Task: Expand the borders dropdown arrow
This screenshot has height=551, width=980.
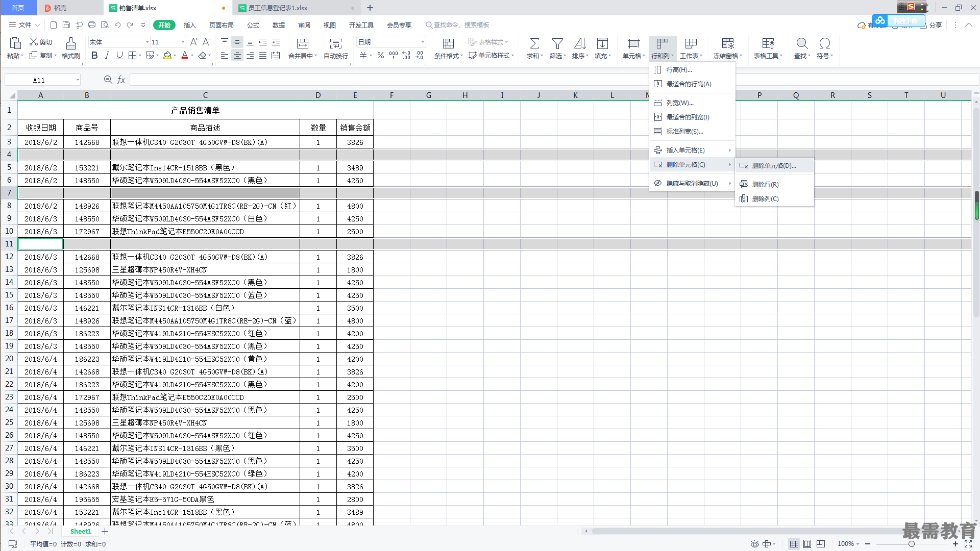Action: click(x=140, y=56)
